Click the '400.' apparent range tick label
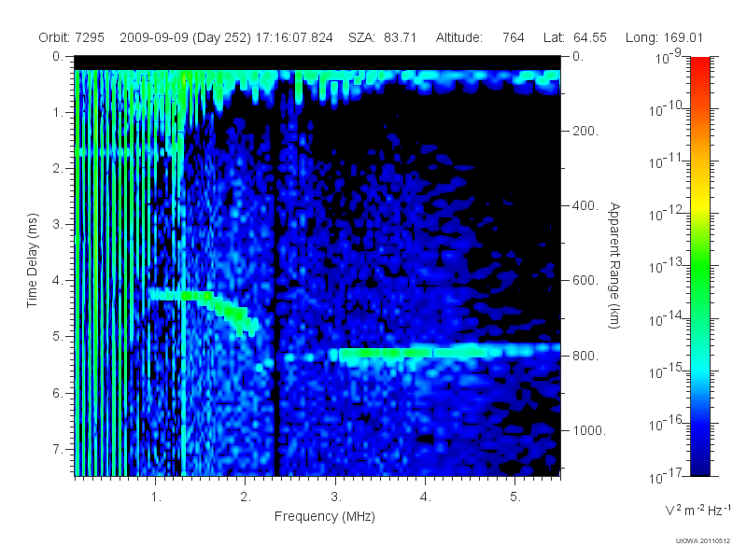This screenshot has width=747, height=560. pos(585,205)
